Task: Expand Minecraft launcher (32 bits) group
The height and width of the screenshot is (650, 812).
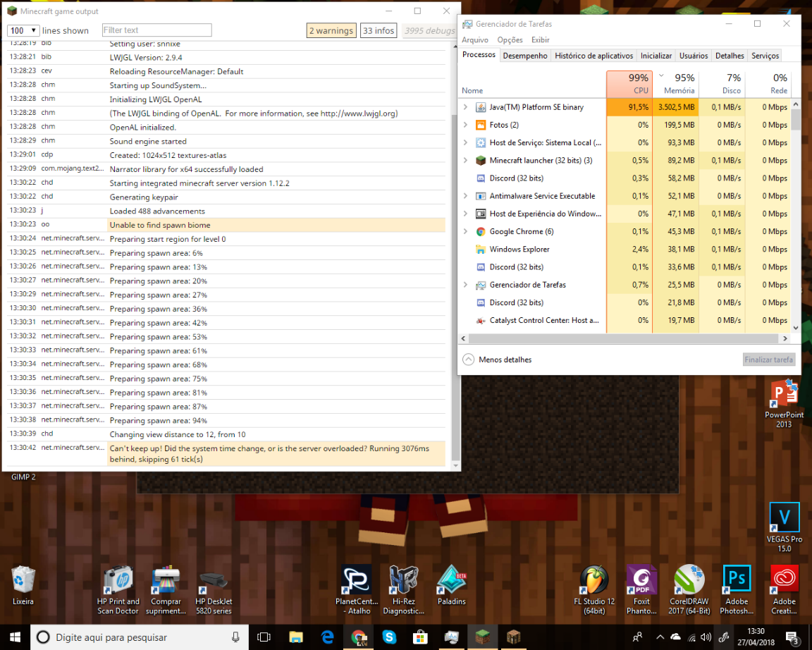Action: (465, 160)
